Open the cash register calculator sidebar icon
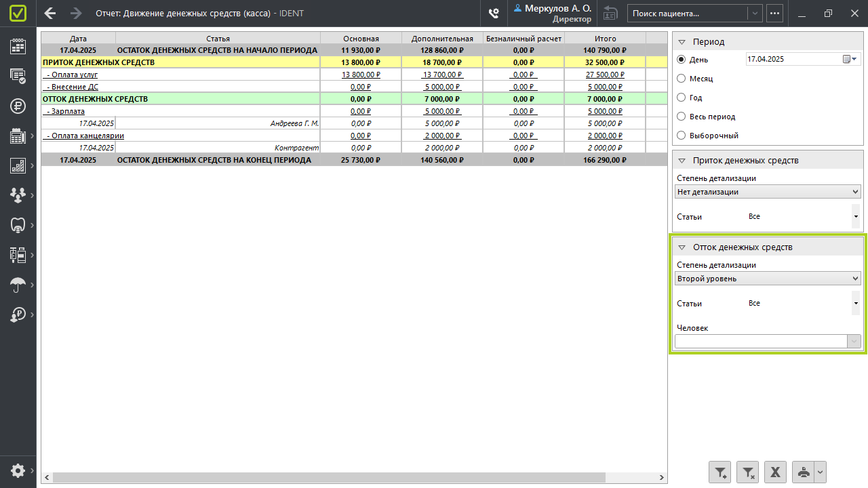 tap(18, 136)
